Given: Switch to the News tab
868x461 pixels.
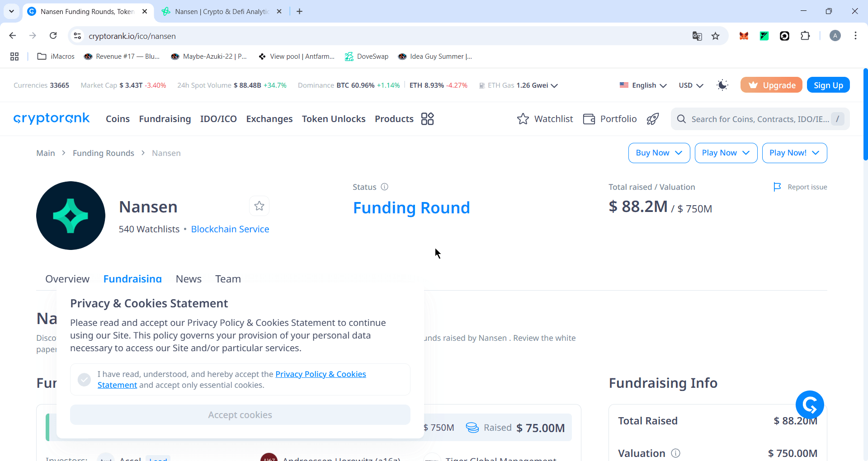Looking at the screenshot, I should [x=189, y=279].
